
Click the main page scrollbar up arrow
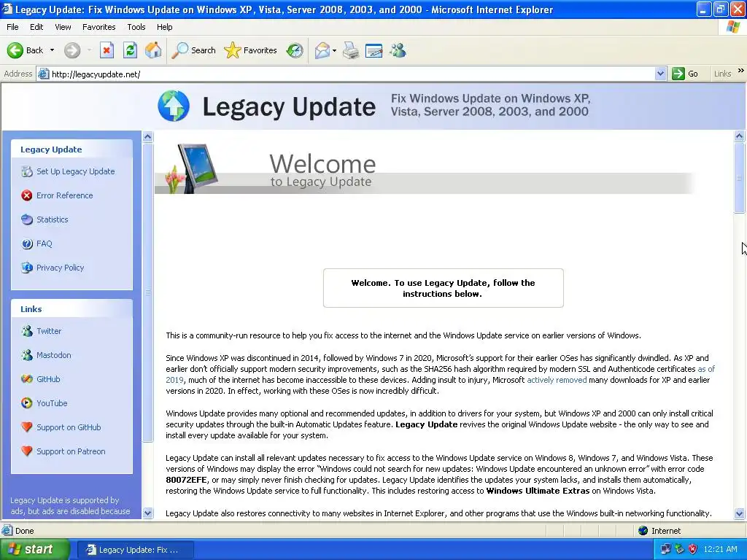740,136
